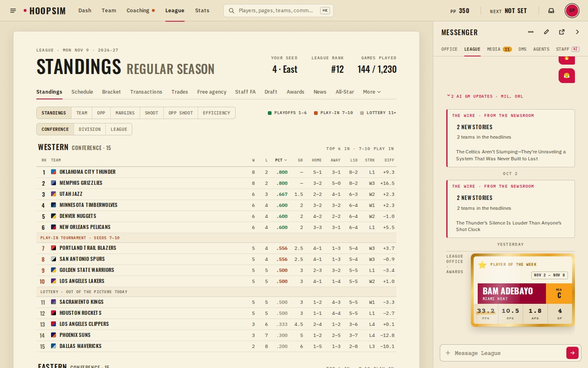
Task: Compose new message pencil icon
Action: click(x=546, y=32)
